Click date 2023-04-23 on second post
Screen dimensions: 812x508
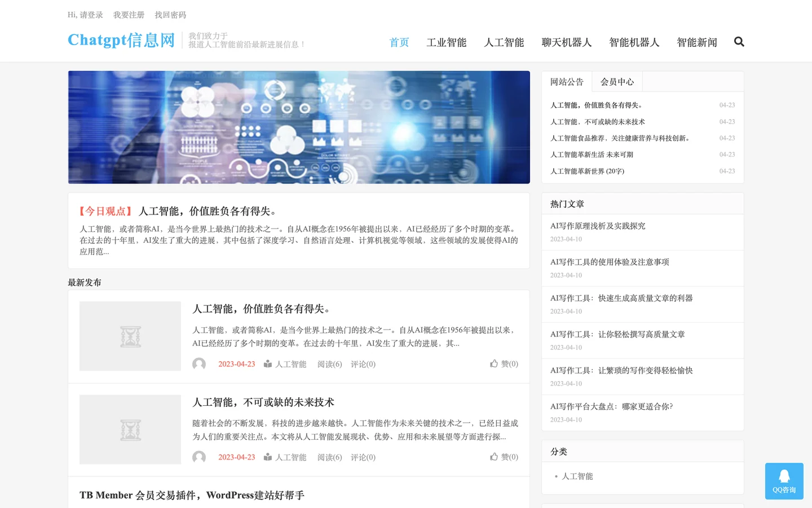(237, 457)
